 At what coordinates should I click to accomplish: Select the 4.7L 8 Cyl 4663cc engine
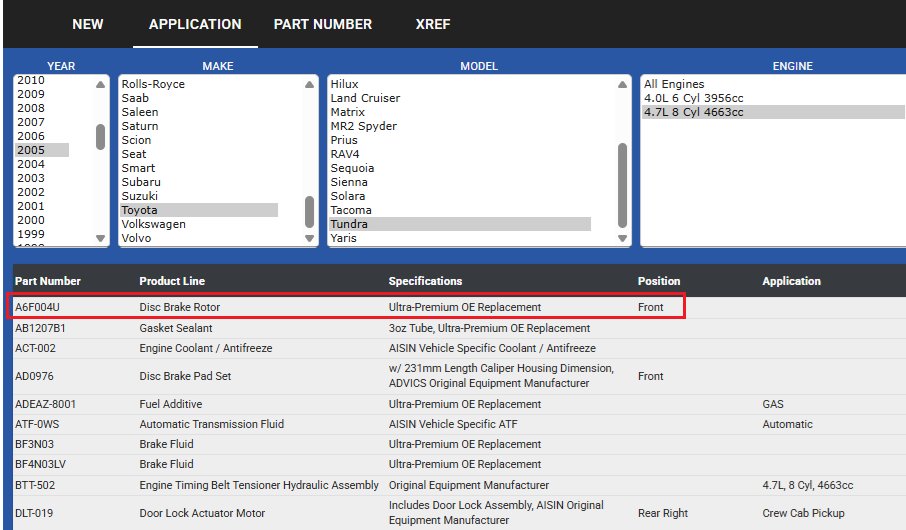click(x=774, y=112)
